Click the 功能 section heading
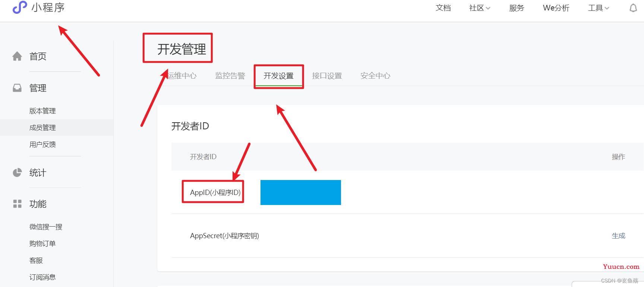644x287 pixels. pyautogui.click(x=38, y=204)
